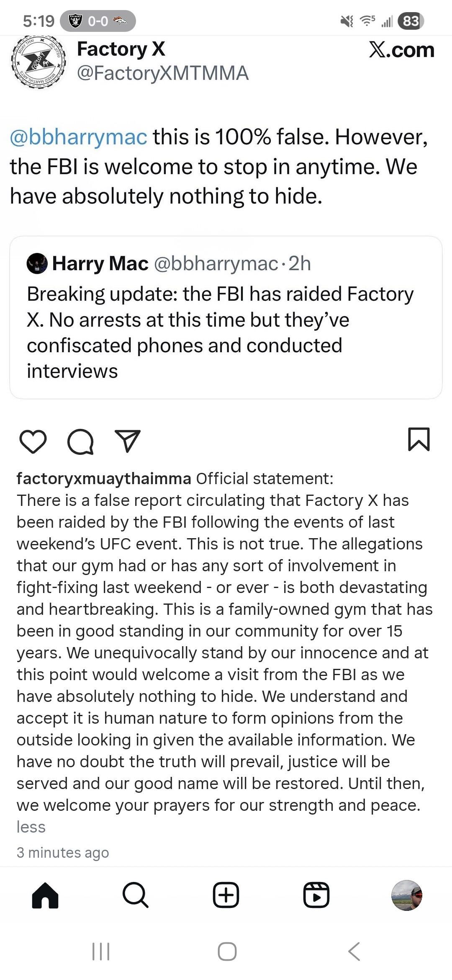Tap the @bbharrymac mention in tweet

[x=79, y=137]
